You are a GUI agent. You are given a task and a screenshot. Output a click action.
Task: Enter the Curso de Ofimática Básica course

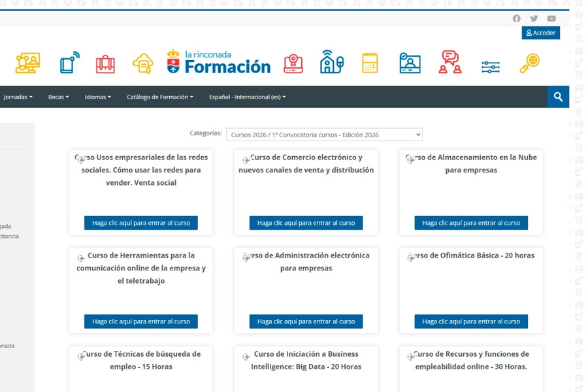tap(472, 321)
